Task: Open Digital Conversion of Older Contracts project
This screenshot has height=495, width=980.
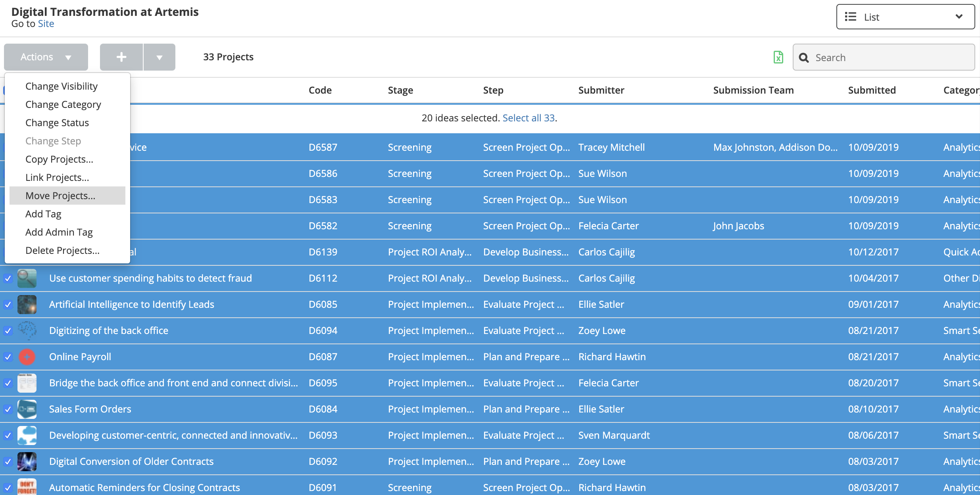Action: pos(131,462)
